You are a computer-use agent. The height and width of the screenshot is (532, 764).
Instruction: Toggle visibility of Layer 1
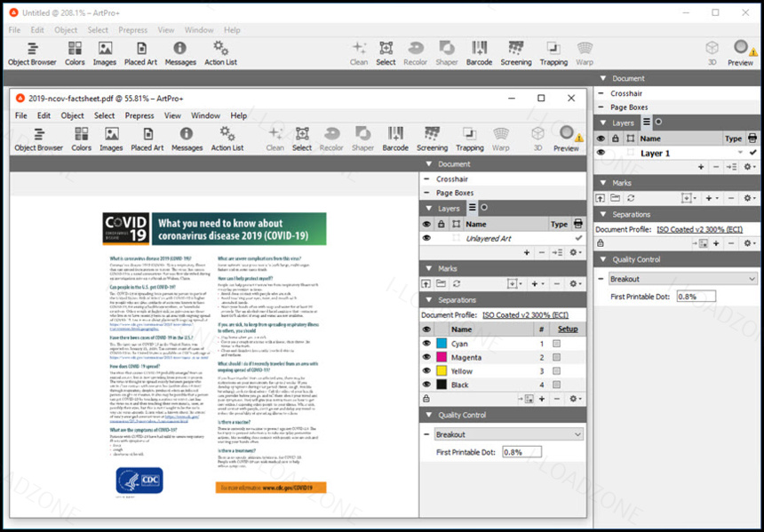tap(601, 153)
